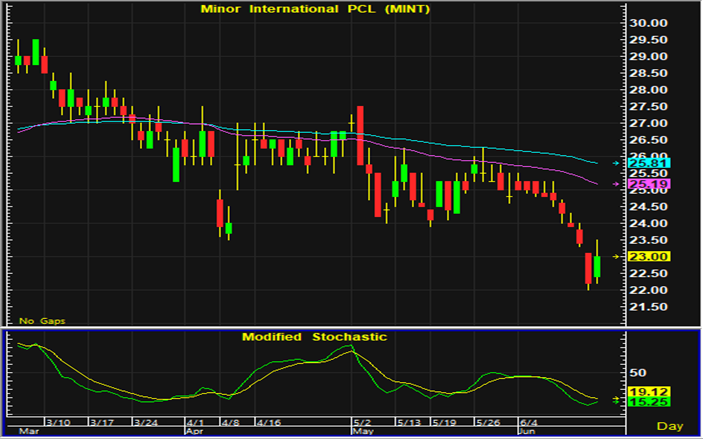Image resolution: width=703 pixels, height=439 pixels.
Task: Click the 5/19 date label
Action: coord(443,422)
